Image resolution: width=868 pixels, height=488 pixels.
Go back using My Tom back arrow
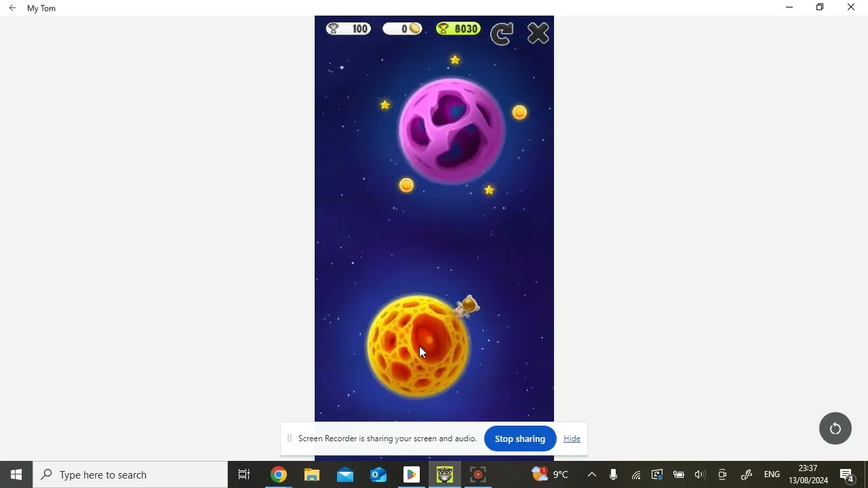pyautogui.click(x=12, y=8)
